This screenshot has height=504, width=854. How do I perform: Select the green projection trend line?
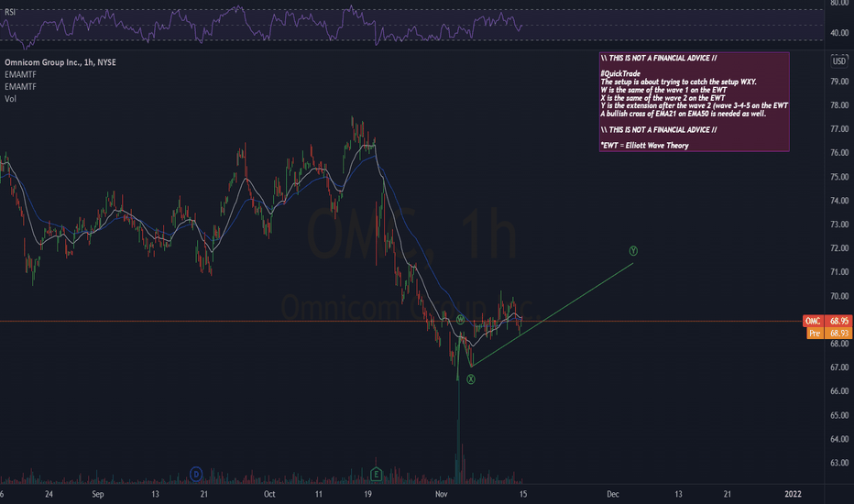[552, 314]
